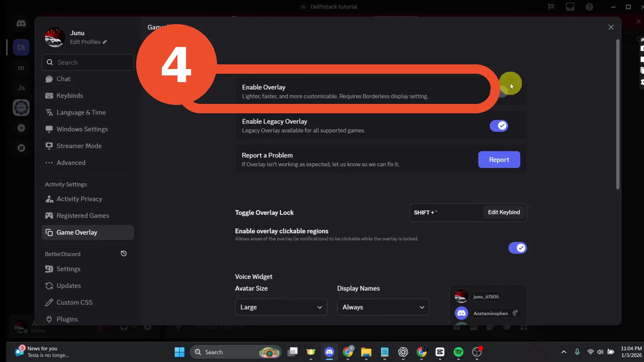Open Explore Discoverable Servers compass icon

(x=21, y=148)
